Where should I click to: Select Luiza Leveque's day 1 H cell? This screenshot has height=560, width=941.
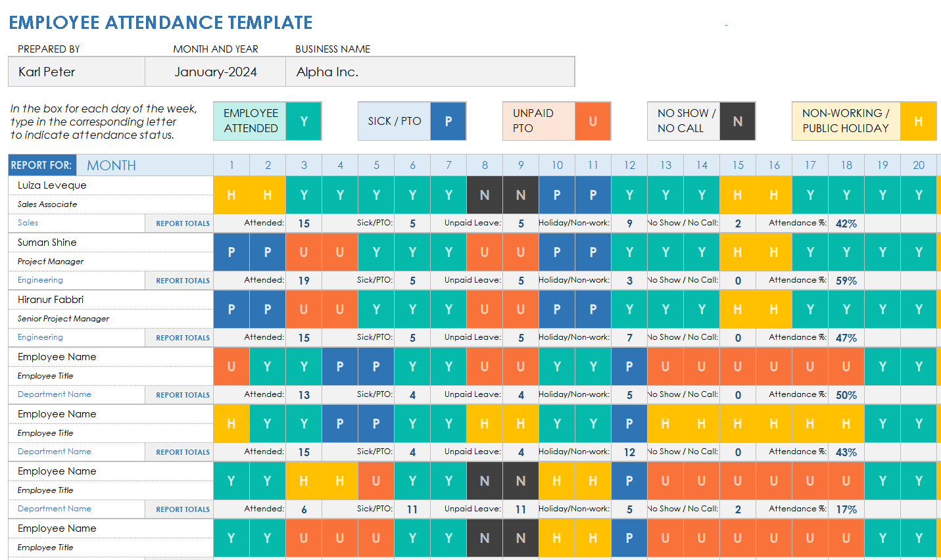[231, 195]
